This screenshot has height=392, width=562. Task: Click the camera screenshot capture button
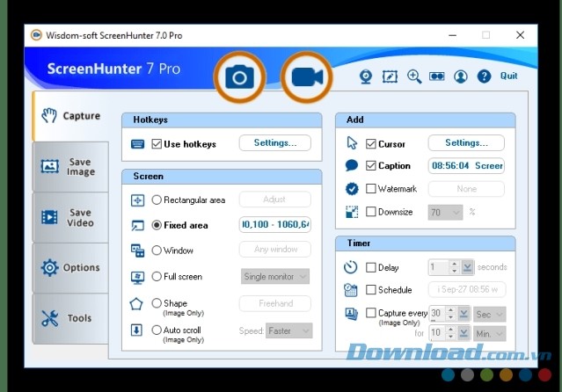coord(240,77)
